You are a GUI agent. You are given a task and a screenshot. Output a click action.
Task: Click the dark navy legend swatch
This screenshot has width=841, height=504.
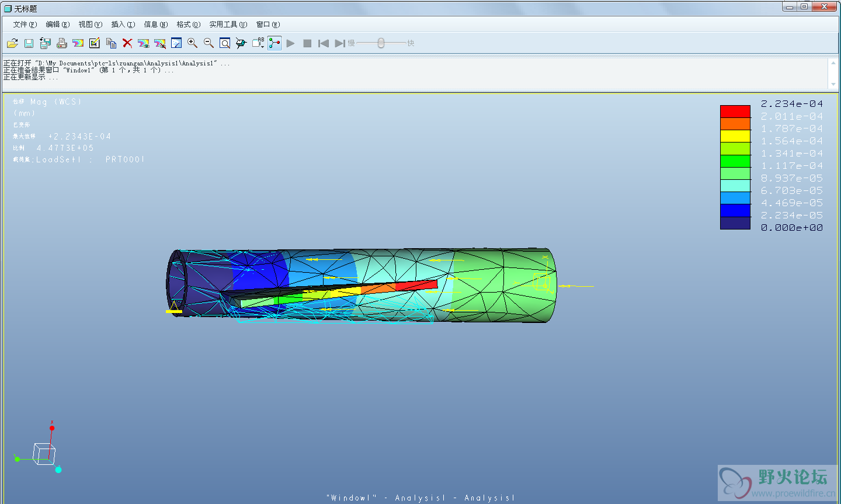(735, 223)
